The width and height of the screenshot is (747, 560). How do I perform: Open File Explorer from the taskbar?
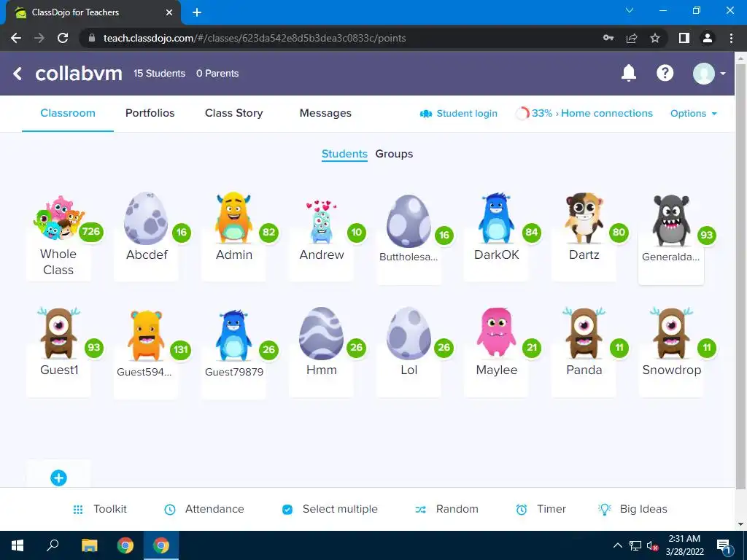pyautogui.click(x=89, y=545)
